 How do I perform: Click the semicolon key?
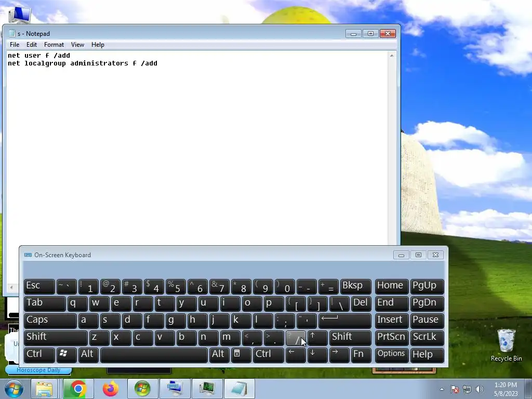point(285,321)
